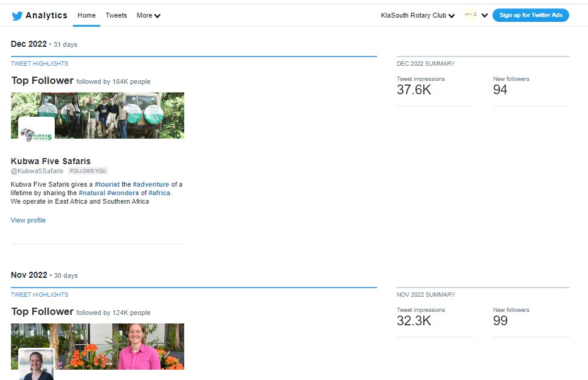The width and height of the screenshot is (588, 380).
Task: Open the Home tab
Action: coord(86,15)
